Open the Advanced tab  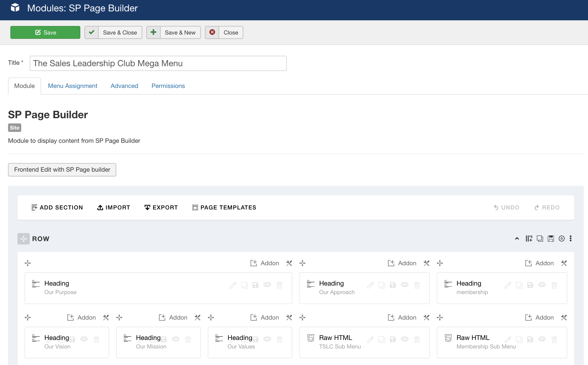[124, 86]
